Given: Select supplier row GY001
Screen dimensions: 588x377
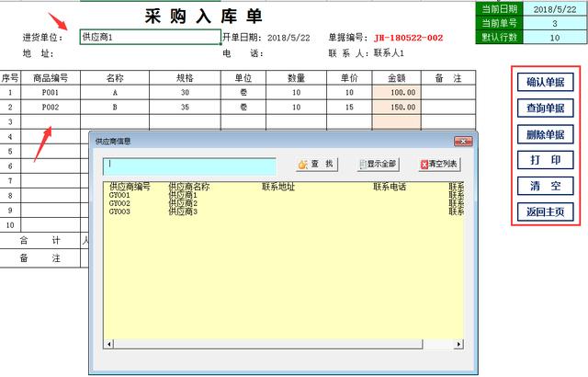Looking at the screenshot, I should click(283, 195).
